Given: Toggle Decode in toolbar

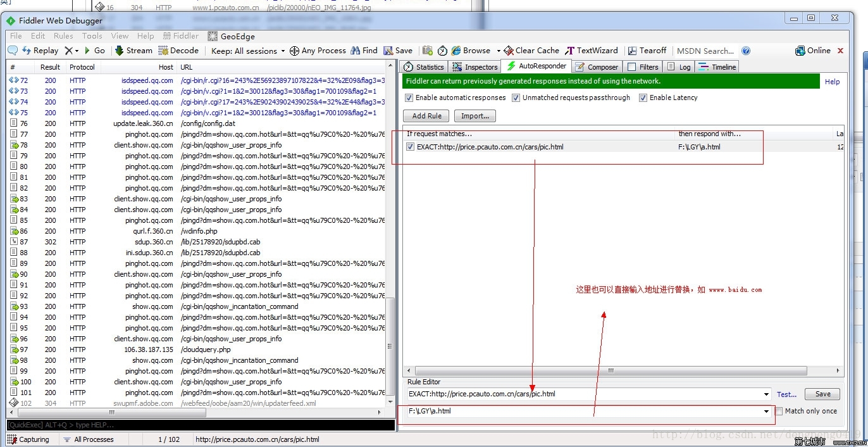Looking at the screenshot, I should pos(178,51).
